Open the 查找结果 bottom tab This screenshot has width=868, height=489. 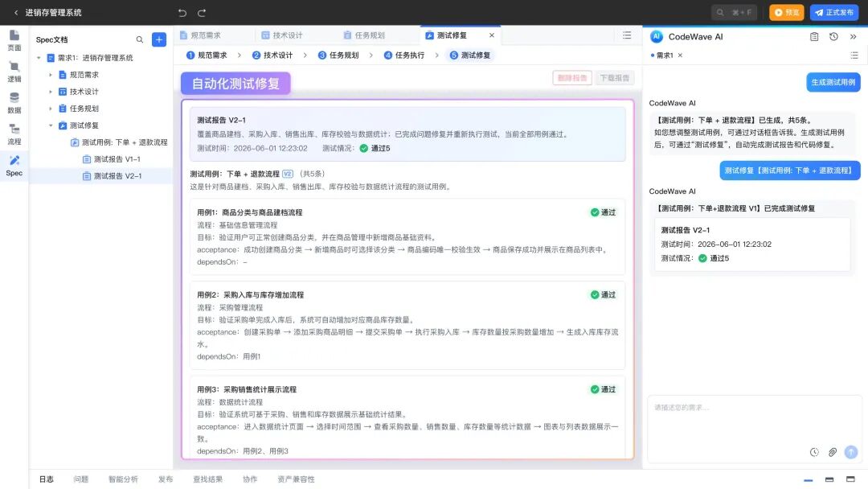[207, 479]
